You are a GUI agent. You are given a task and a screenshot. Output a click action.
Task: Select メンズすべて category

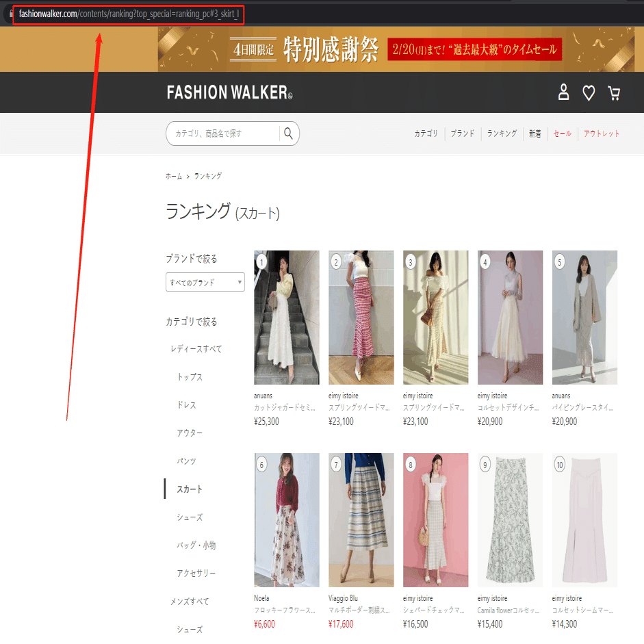click(x=190, y=602)
